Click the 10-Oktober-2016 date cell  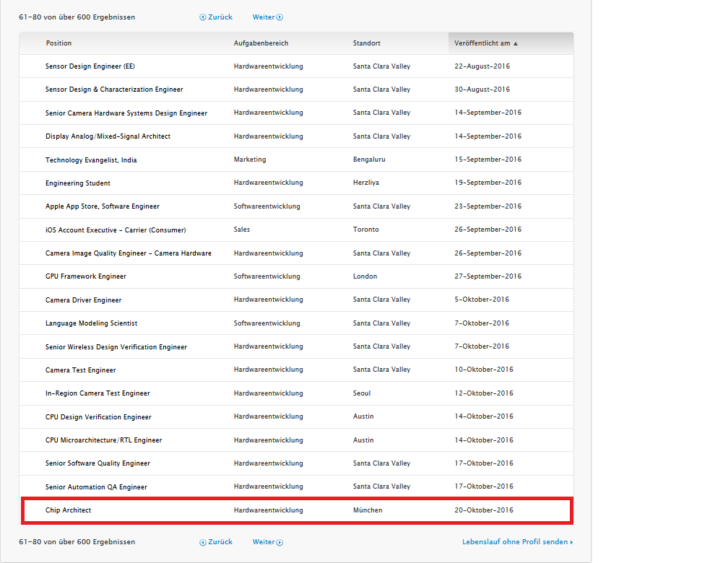click(484, 370)
